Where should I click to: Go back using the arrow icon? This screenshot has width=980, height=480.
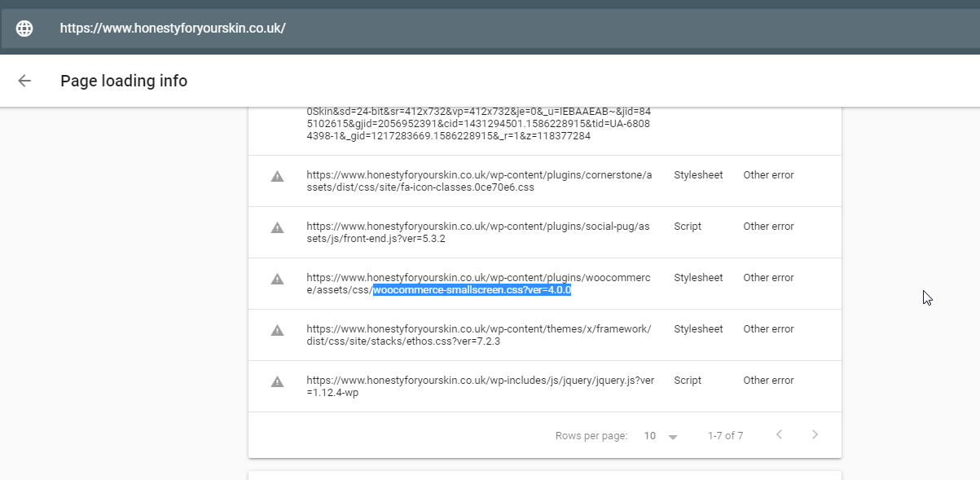point(24,81)
